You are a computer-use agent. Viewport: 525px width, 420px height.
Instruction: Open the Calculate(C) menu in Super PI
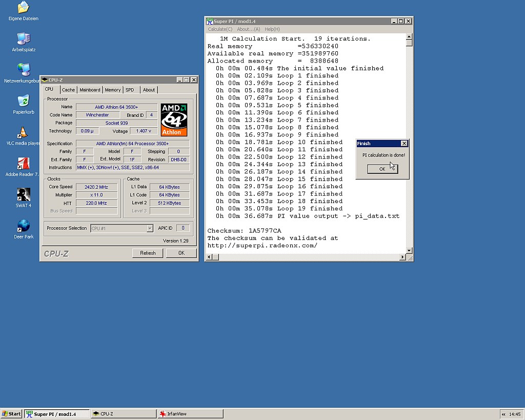click(x=220, y=29)
